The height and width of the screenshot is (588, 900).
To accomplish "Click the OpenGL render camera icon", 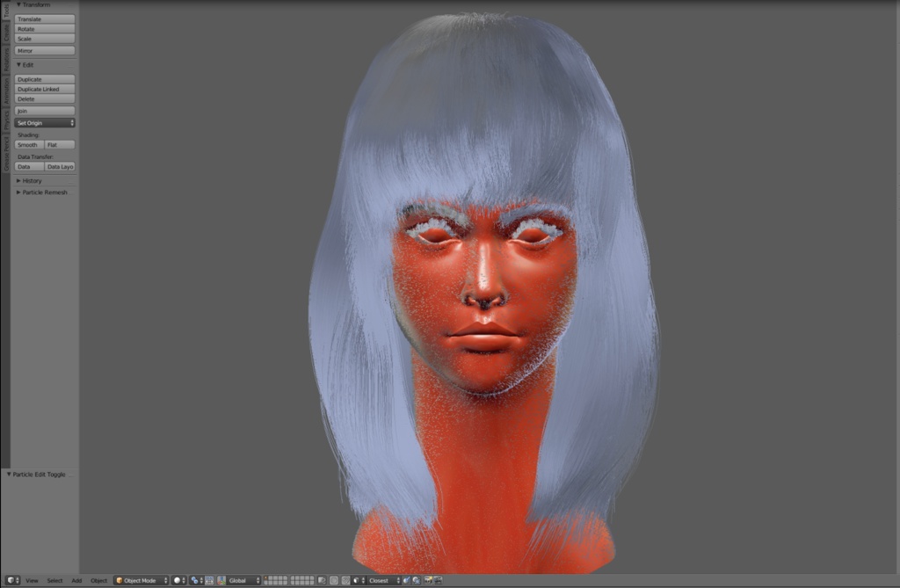I will [x=428, y=580].
